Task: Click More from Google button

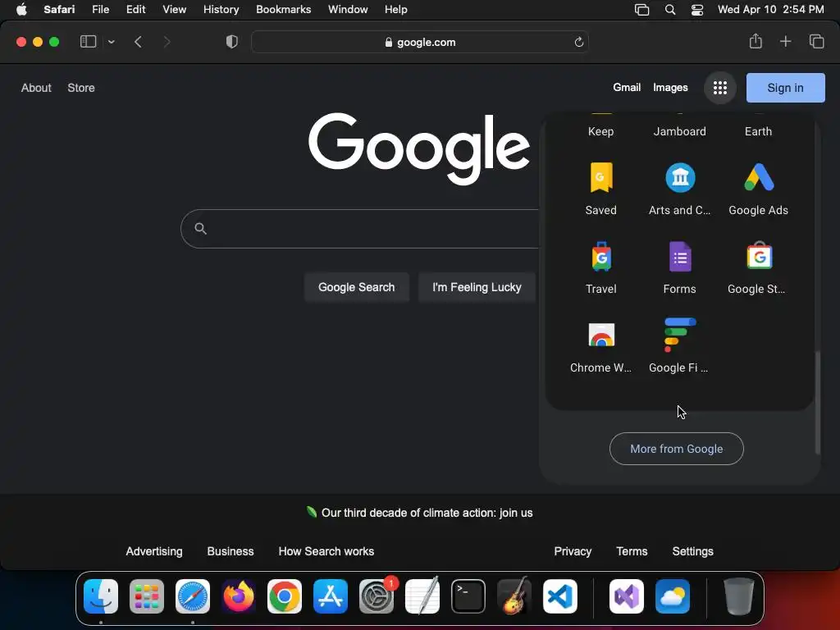Action: tap(676, 449)
